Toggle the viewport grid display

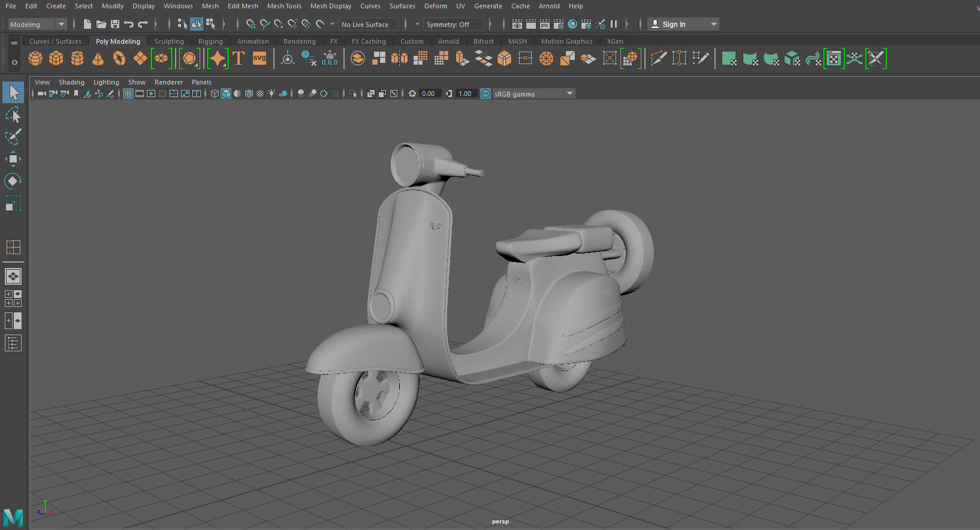pyautogui.click(x=128, y=94)
